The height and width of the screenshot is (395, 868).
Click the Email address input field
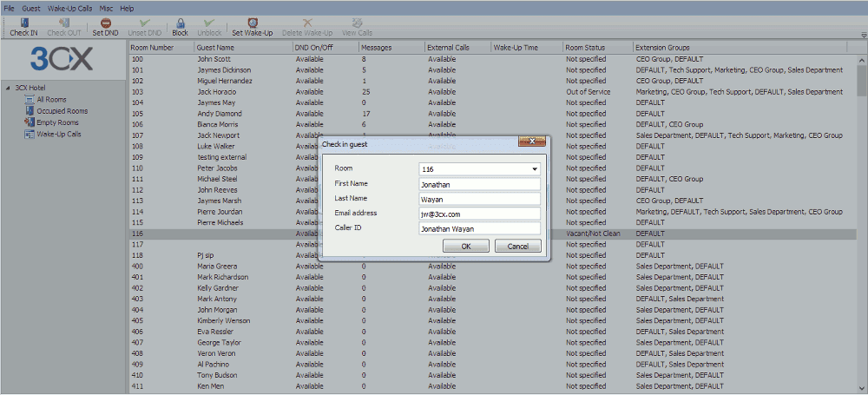[x=478, y=214]
